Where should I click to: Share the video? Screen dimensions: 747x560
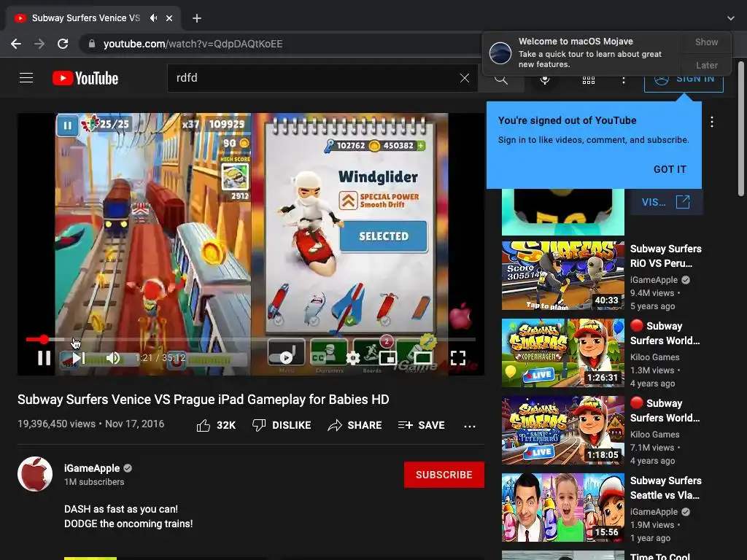point(355,425)
